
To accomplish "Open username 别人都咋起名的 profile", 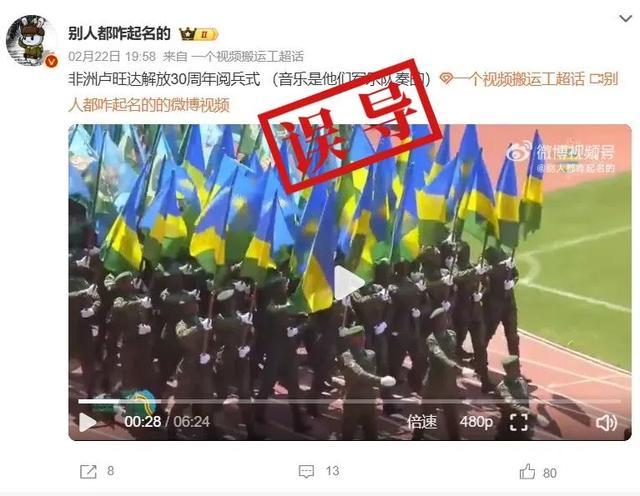I will [119, 33].
